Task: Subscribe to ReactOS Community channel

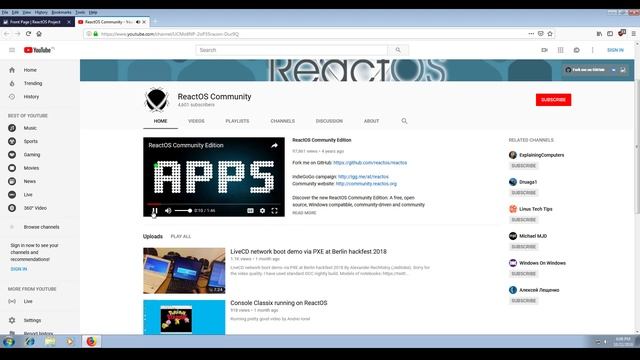Action: click(553, 100)
